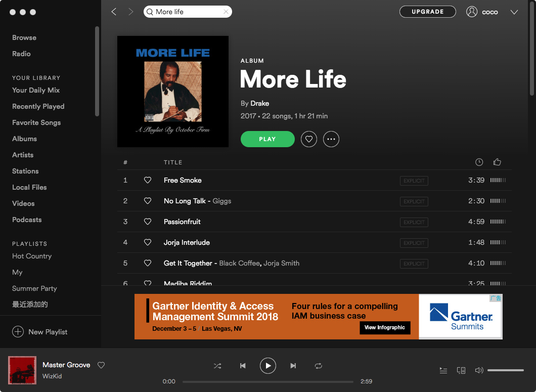
Task: Open the connect to device icon
Action: pos(461,370)
